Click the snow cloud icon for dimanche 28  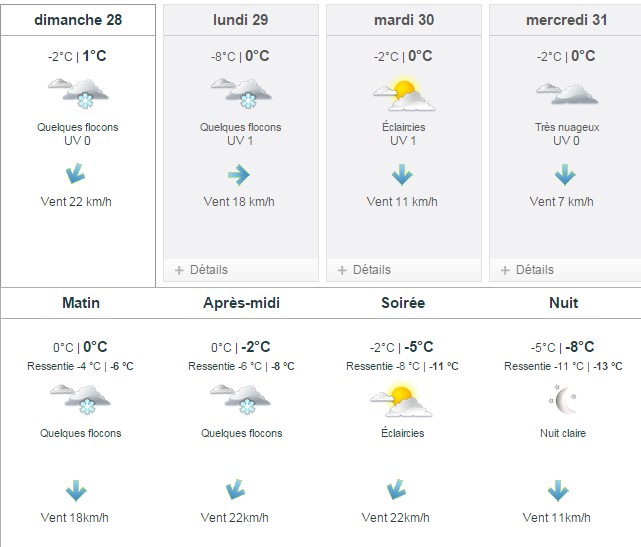pos(78,94)
